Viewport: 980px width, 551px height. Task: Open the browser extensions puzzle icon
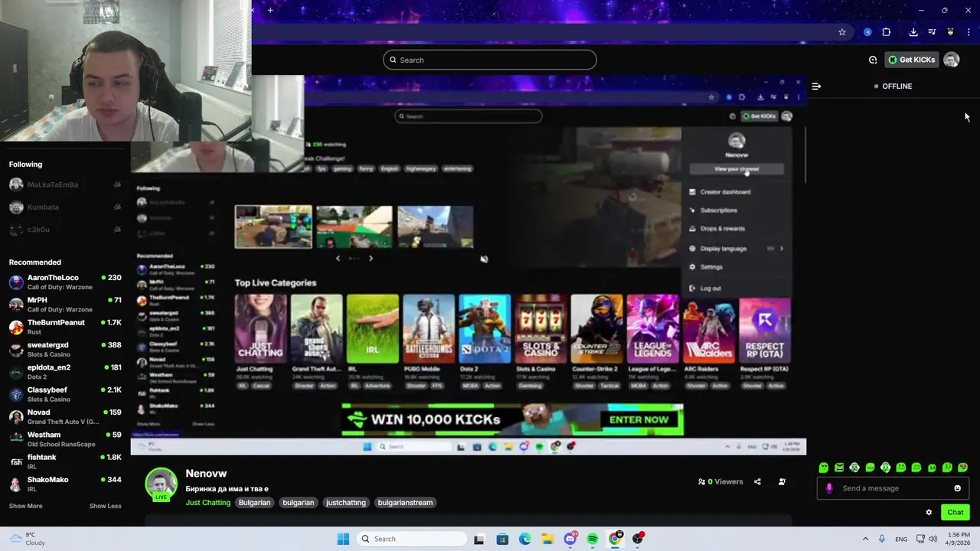point(887,32)
